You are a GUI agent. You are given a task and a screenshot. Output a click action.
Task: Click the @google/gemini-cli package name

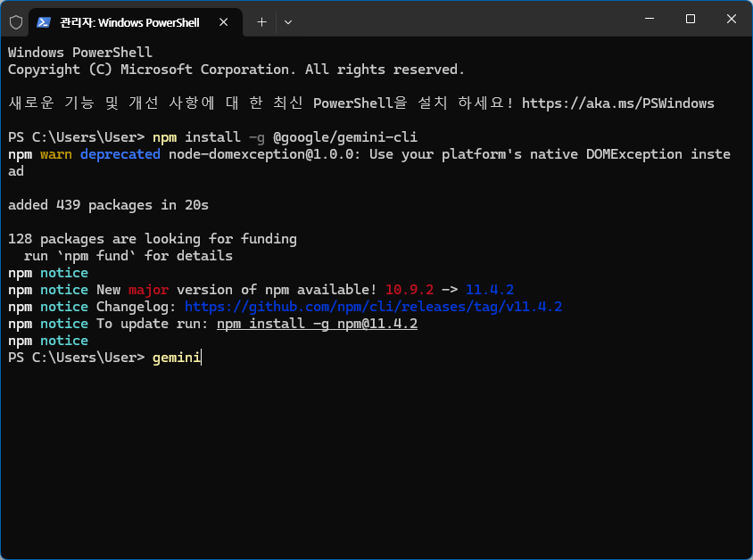tap(344, 137)
